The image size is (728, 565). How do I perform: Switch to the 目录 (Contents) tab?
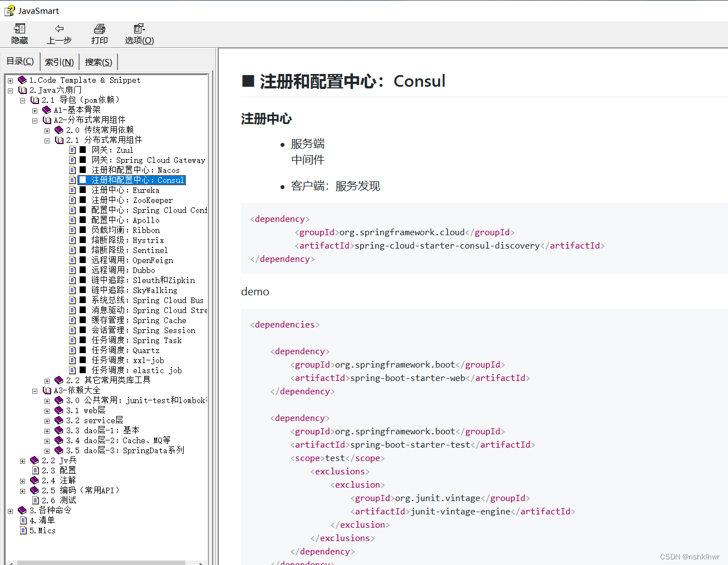tap(20, 61)
